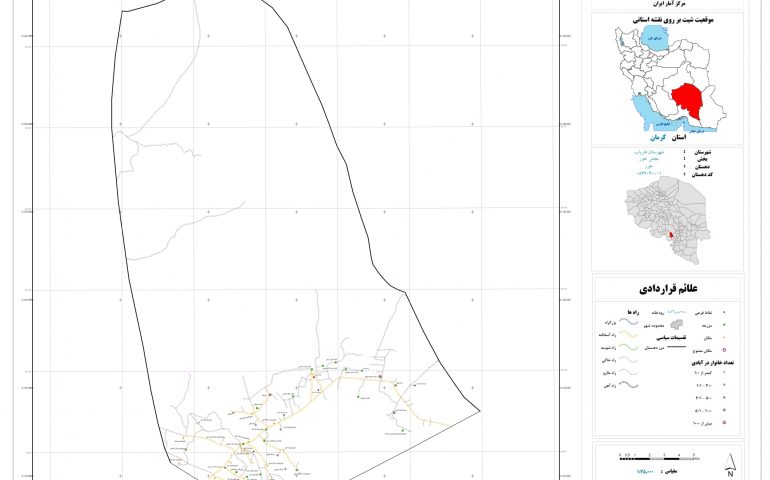Click the red Kerman province on Iran map
This screenshot has height=480, width=770.
[686, 98]
